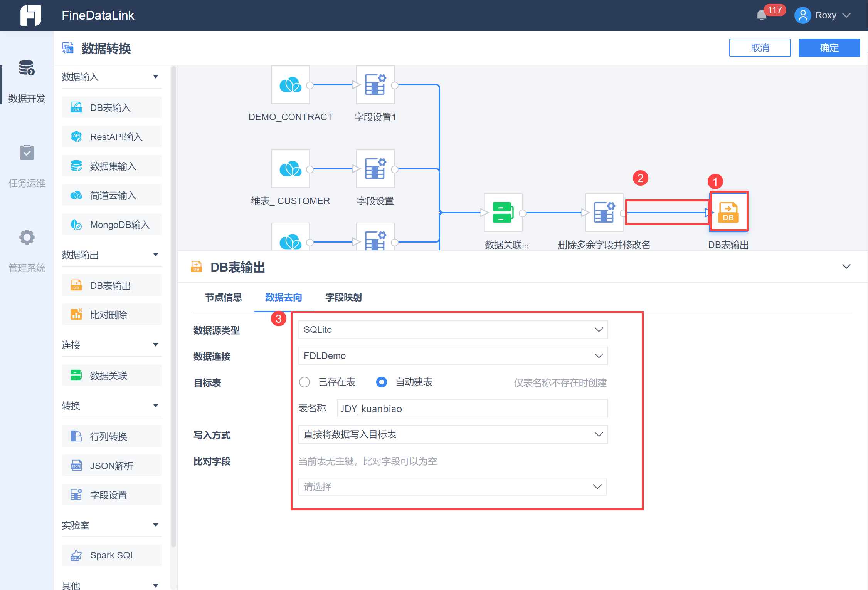
Task: Collapse the 数据输入 section in palette
Action: 155,77
